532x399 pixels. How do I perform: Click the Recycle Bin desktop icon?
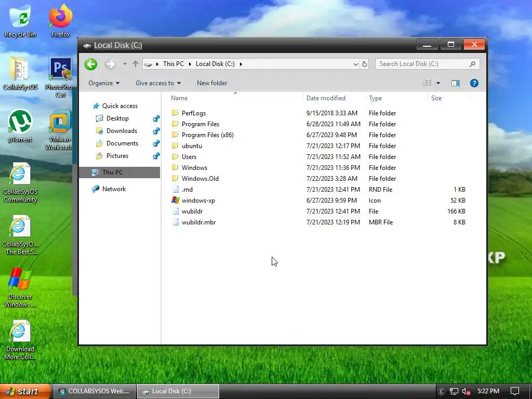pos(20,21)
